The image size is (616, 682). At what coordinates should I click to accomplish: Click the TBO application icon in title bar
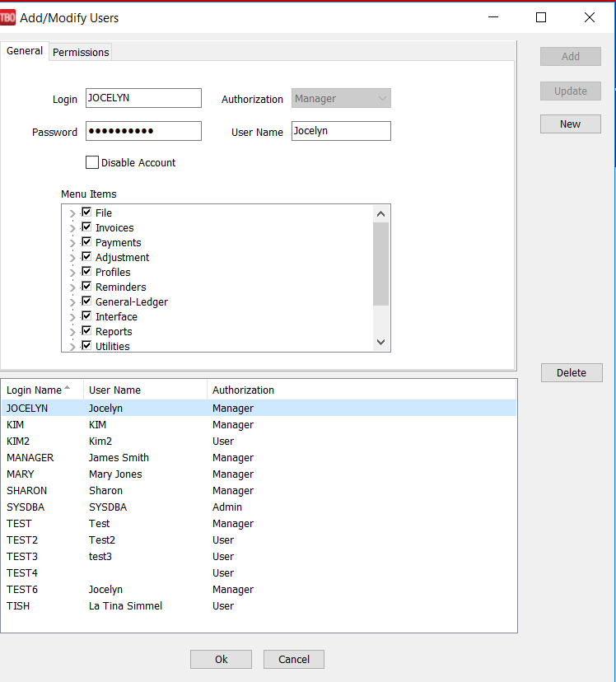pos(7,17)
